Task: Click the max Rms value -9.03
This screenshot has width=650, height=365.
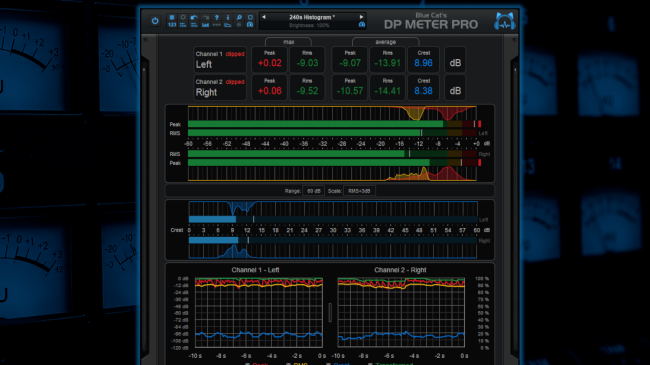Action: (x=307, y=63)
